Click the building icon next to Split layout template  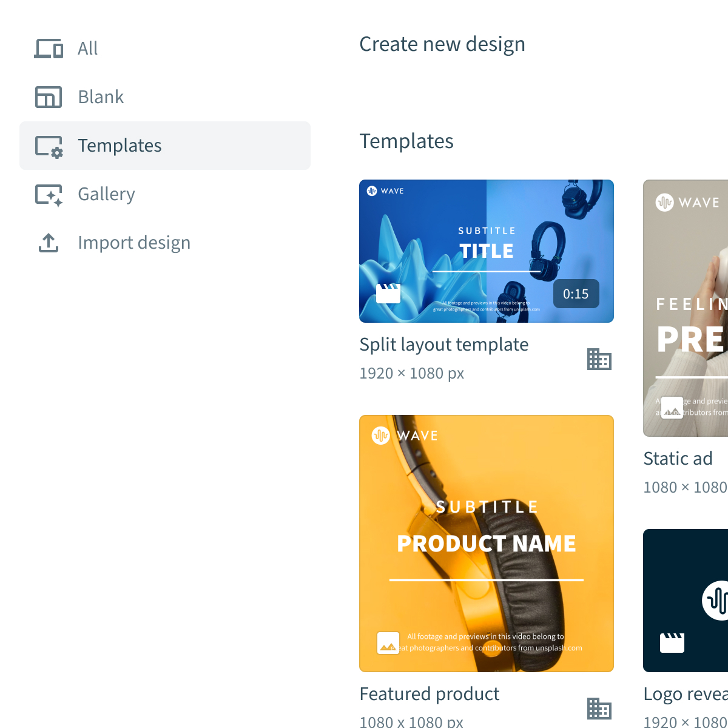coord(599,359)
